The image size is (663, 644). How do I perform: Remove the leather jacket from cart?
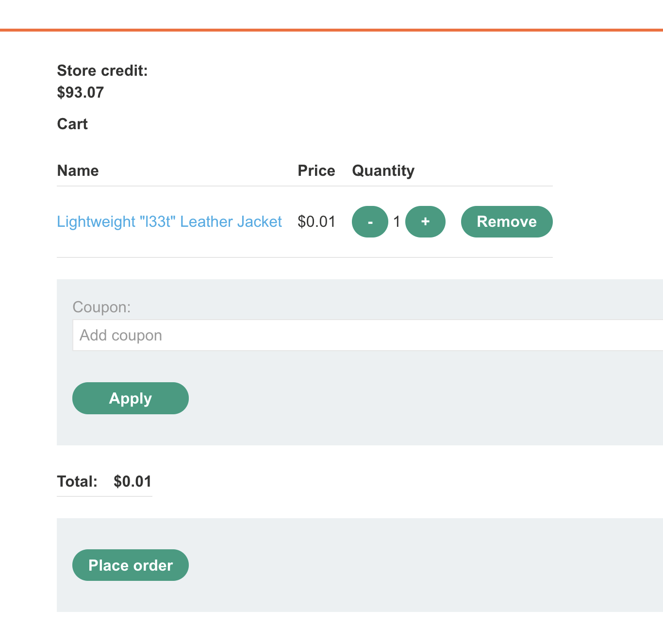[506, 222]
